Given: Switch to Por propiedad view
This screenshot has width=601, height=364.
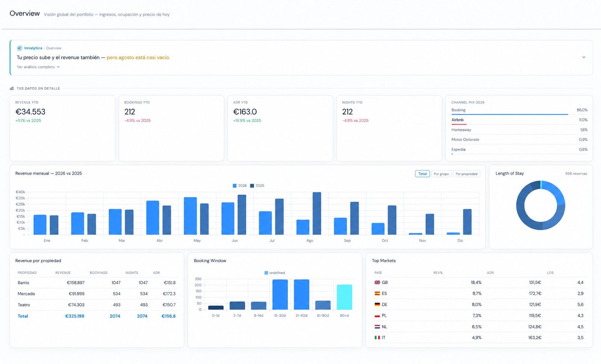Looking at the screenshot, I should [466, 174].
